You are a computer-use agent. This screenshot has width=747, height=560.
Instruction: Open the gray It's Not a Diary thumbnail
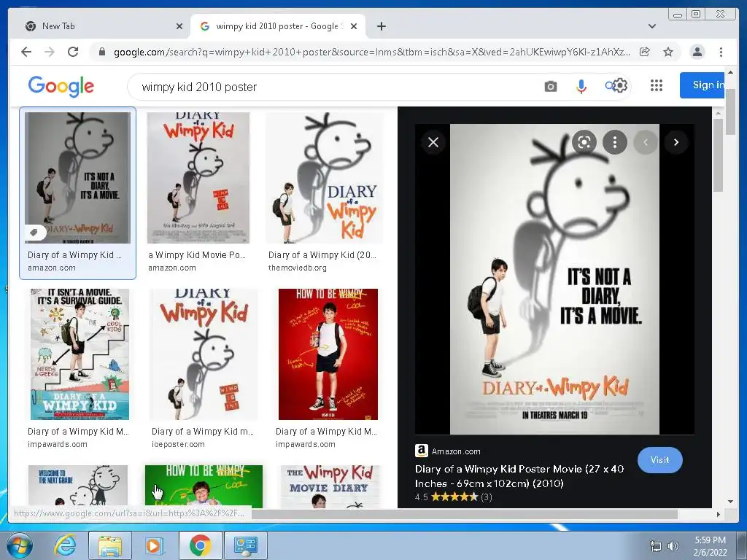pos(77,178)
